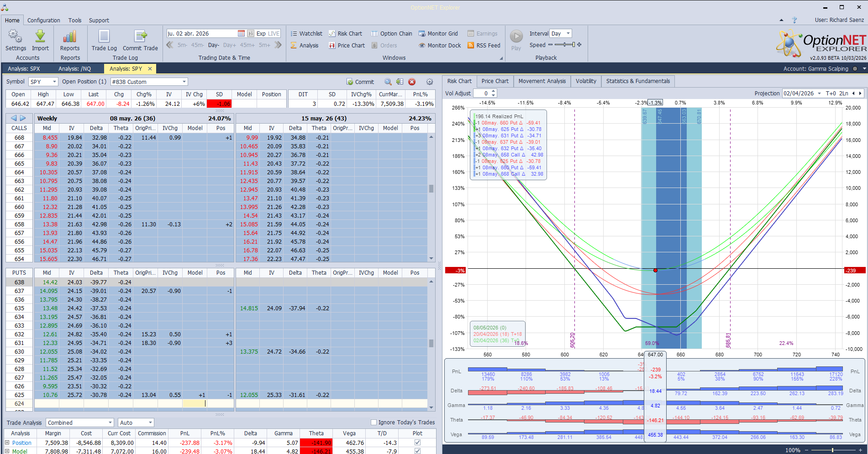Click the 5m+ time step button

coord(265,45)
